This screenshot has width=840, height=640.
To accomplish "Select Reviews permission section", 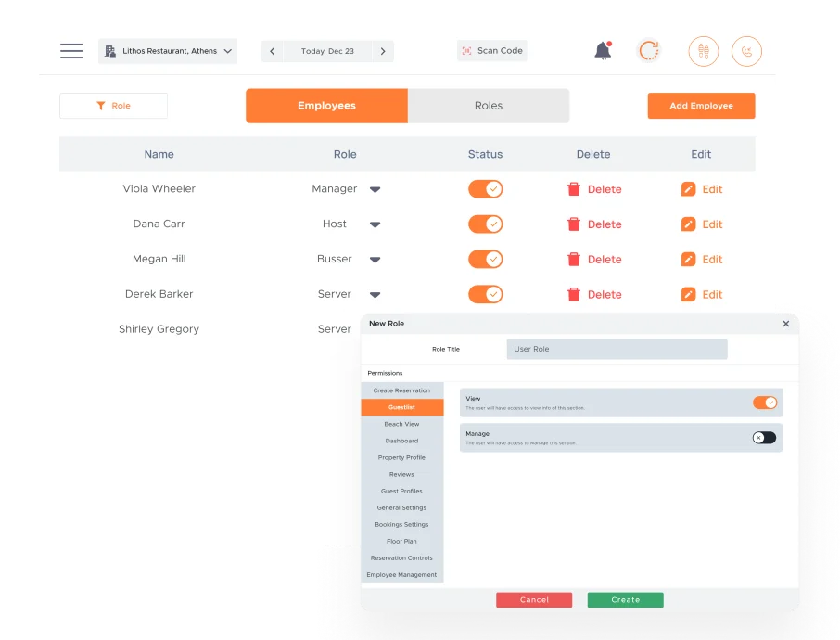I will (402, 474).
